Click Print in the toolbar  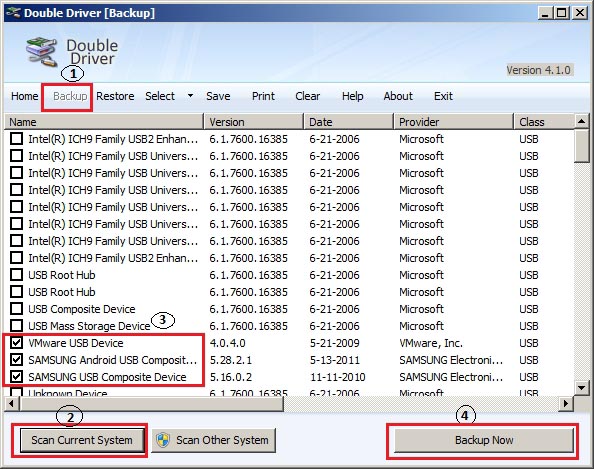(x=263, y=96)
